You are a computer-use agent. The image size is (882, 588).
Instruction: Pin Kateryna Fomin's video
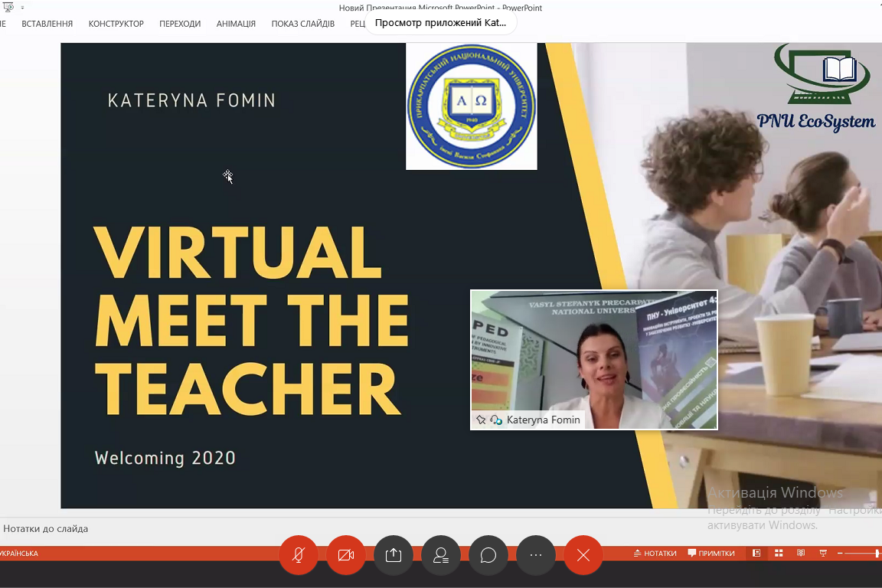(481, 420)
